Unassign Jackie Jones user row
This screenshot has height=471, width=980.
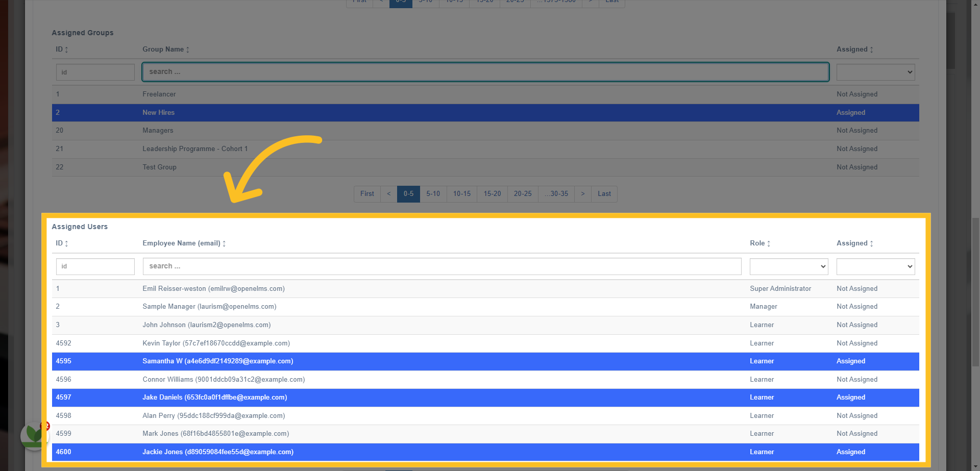(x=485, y=452)
